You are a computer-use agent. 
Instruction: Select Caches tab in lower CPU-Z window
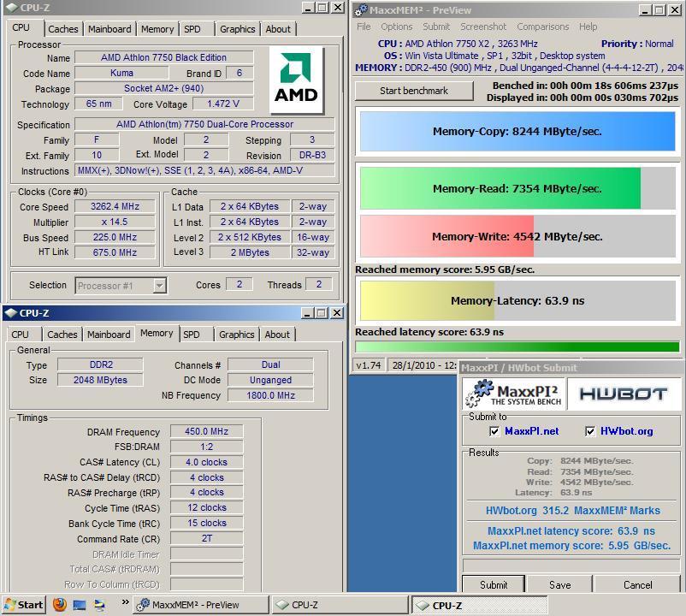click(62, 335)
